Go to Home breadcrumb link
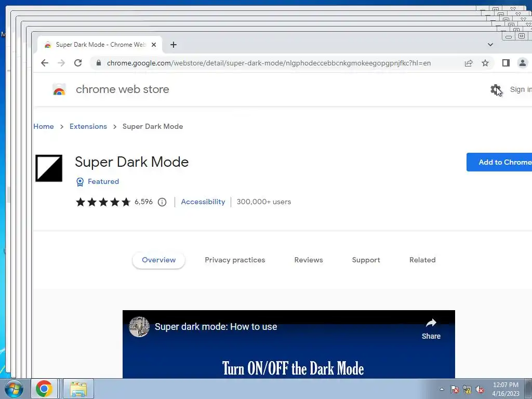Screen dimensions: 532x399 pyautogui.click(x=44, y=127)
